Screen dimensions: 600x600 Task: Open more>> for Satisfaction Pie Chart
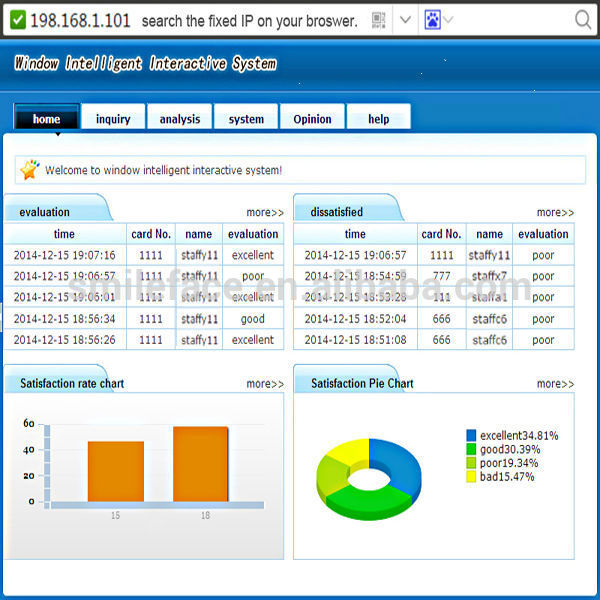tap(555, 384)
